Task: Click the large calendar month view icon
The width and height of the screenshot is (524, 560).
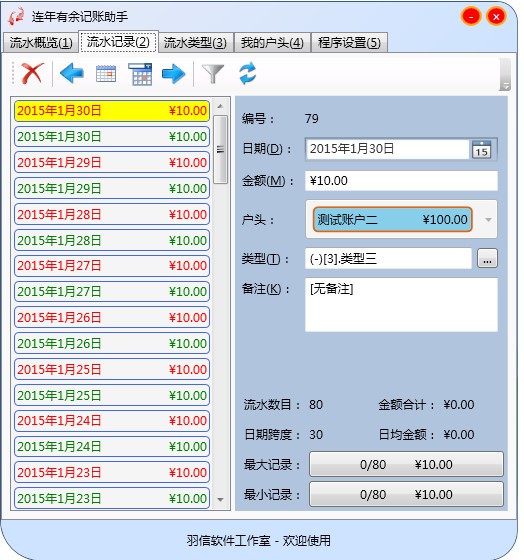Action: coord(140,74)
